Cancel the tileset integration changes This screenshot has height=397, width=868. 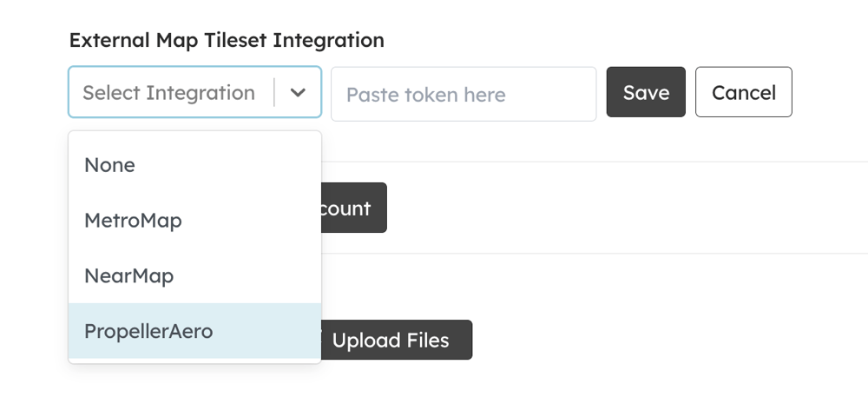coord(744,92)
